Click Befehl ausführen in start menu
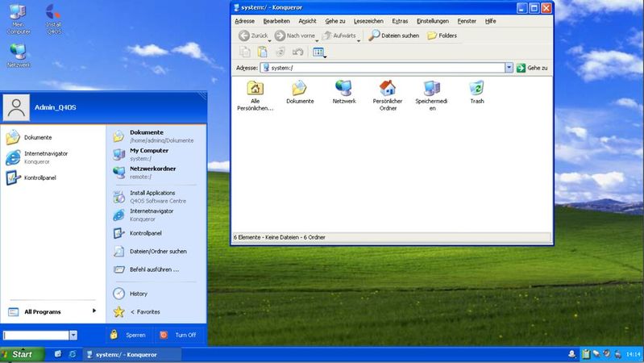This screenshot has width=644, height=363. point(156,269)
